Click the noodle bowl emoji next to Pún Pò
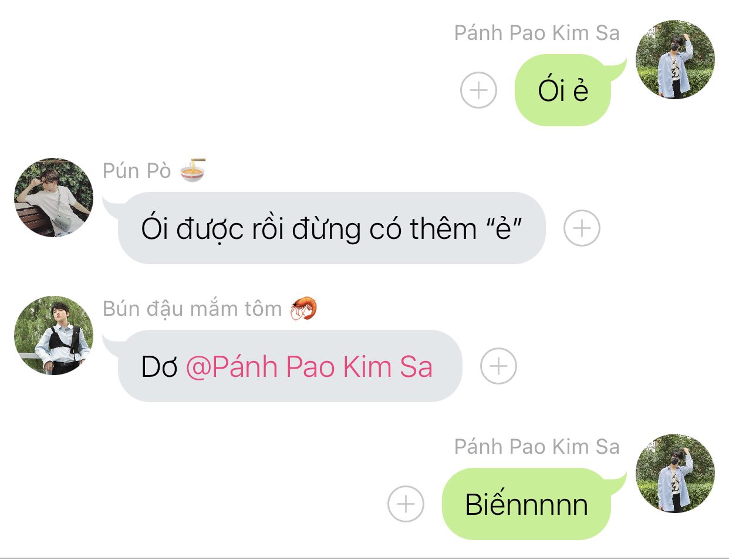 pyautogui.click(x=193, y=170)
